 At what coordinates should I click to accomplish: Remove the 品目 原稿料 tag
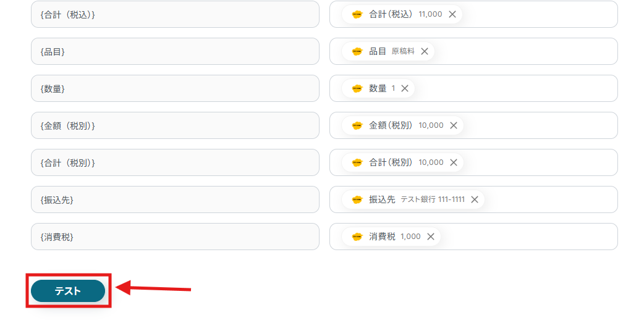(x=425, y=51)
